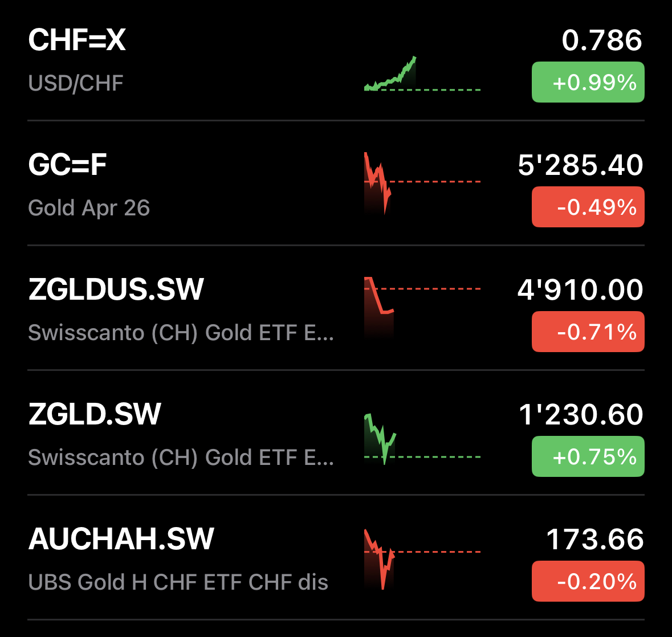Toggle the -0.20% change badge

(x=588, y=581)
